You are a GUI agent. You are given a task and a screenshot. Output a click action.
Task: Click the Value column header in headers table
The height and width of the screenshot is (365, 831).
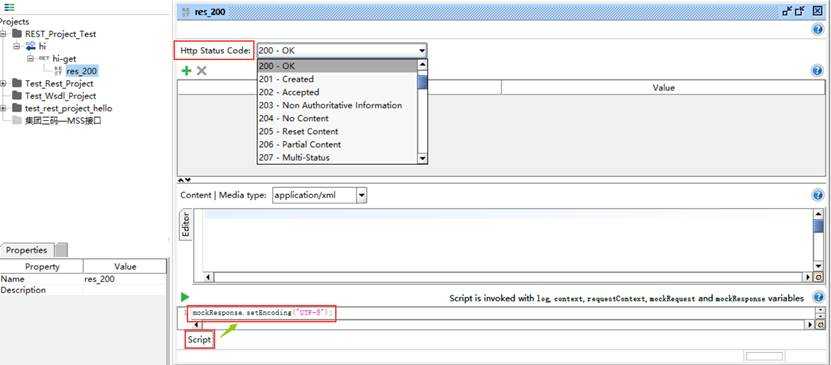pos(663,87)
